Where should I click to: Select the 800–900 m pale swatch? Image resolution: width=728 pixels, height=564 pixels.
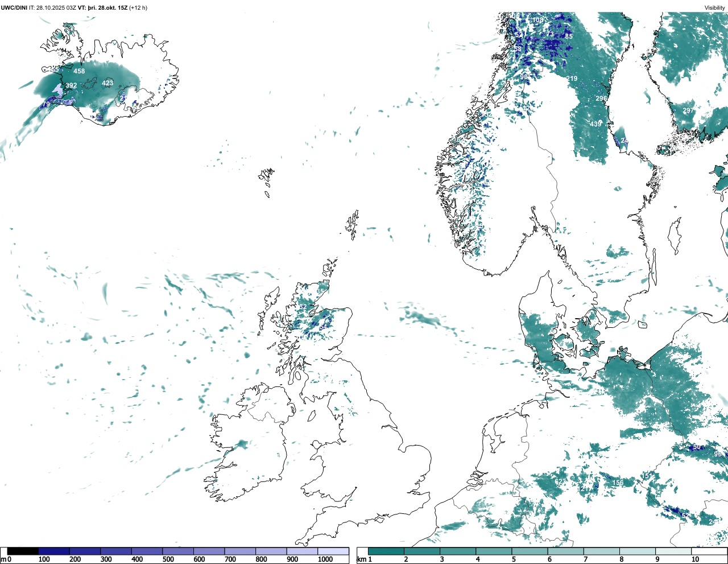(x=271, y=551)
